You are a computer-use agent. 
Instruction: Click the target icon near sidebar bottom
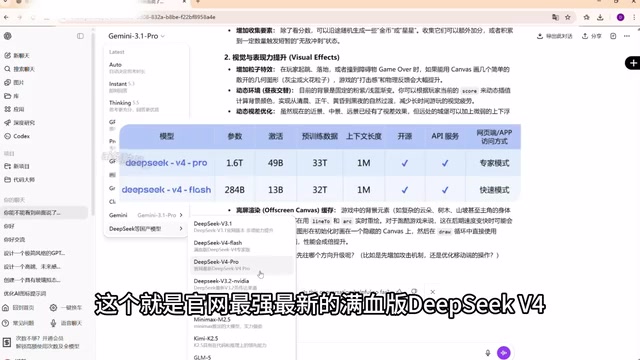tap(53, 307)
